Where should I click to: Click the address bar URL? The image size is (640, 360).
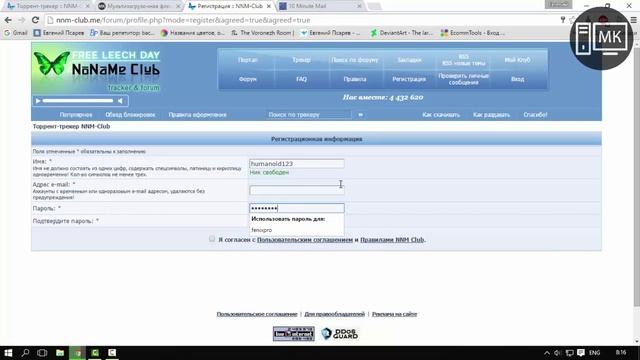183,20
